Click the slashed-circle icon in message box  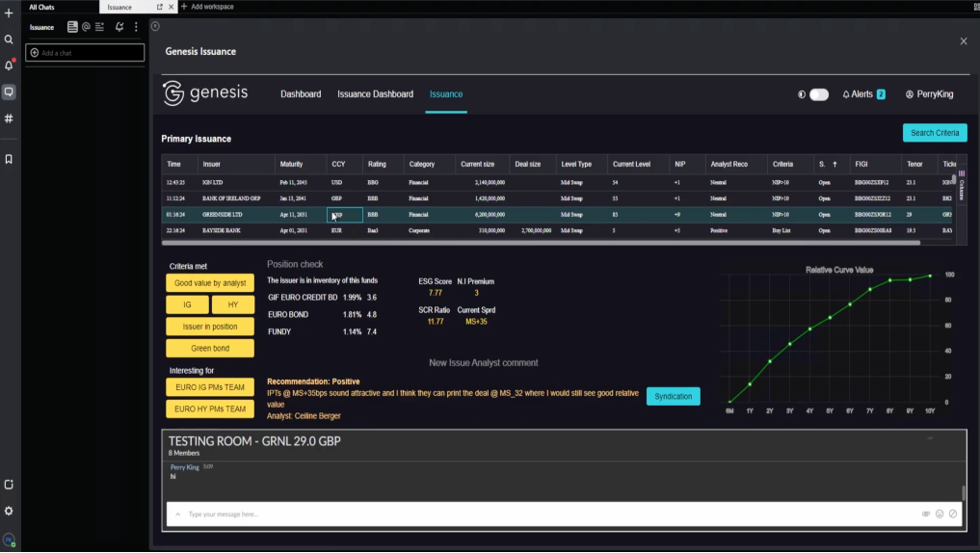pos(953,514)
